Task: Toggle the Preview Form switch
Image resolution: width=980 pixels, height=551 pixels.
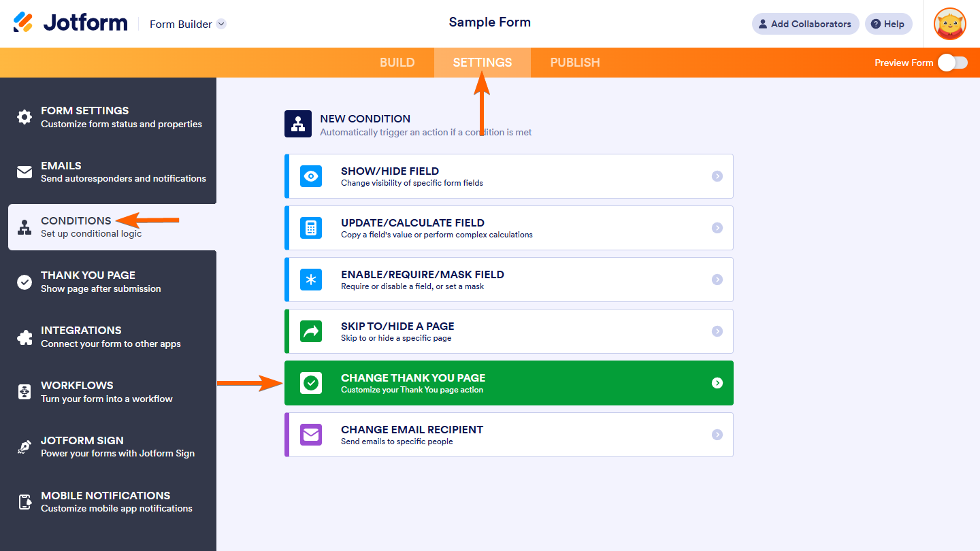Action: click(952, 63)
